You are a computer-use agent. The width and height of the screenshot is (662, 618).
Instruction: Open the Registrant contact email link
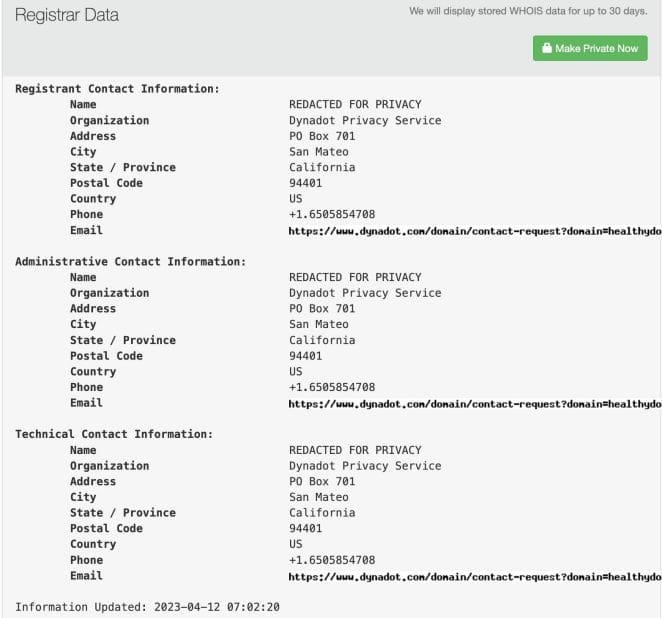tap(475, 231)
